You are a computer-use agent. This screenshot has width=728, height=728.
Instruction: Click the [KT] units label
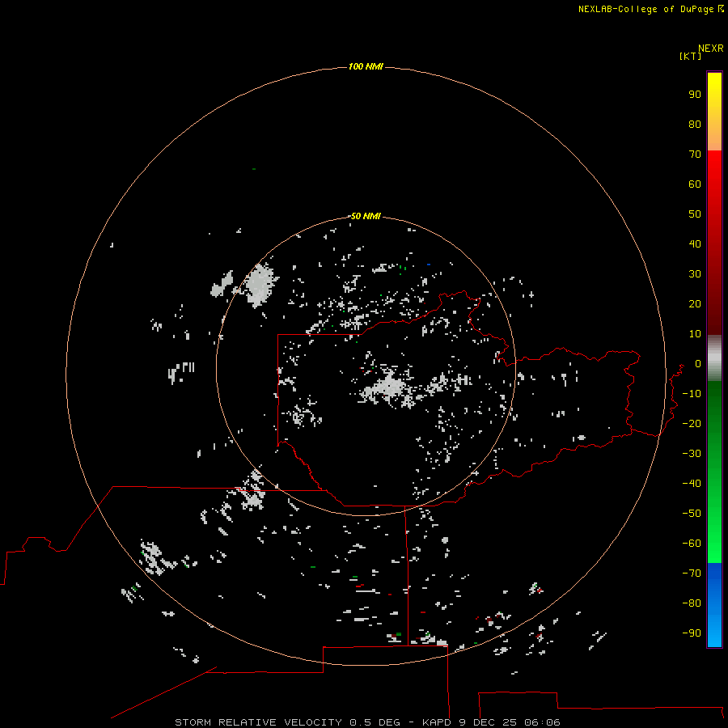click(691, 56)
